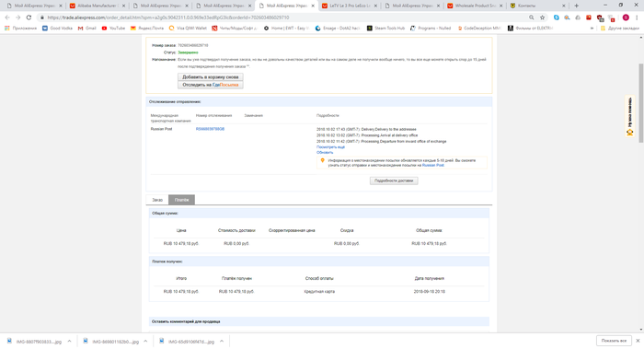Viewport: 644px width, 349px height.
Task: Close the Alibaba Manufacturer tab
Action: (123, 6)
